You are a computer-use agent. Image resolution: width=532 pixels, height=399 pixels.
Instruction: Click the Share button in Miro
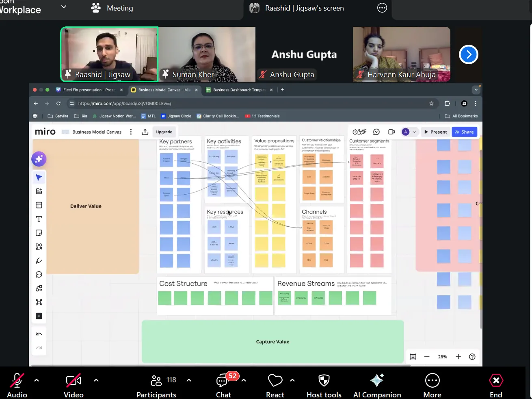pos(464,132)
